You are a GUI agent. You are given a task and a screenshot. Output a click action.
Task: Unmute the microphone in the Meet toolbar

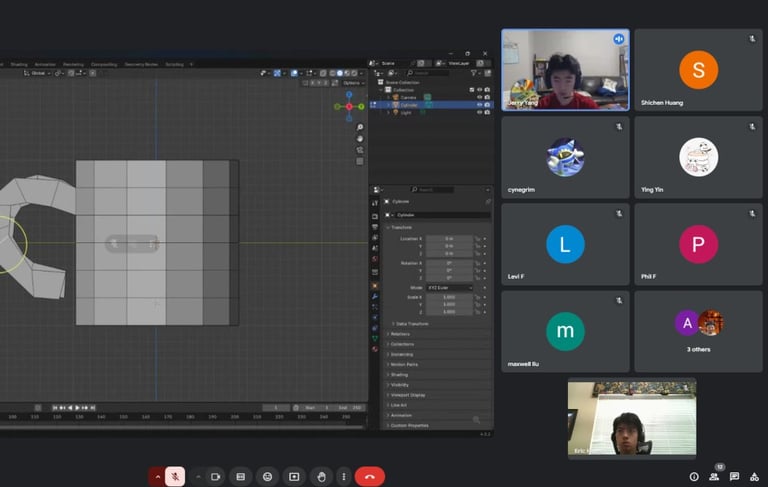175,476
